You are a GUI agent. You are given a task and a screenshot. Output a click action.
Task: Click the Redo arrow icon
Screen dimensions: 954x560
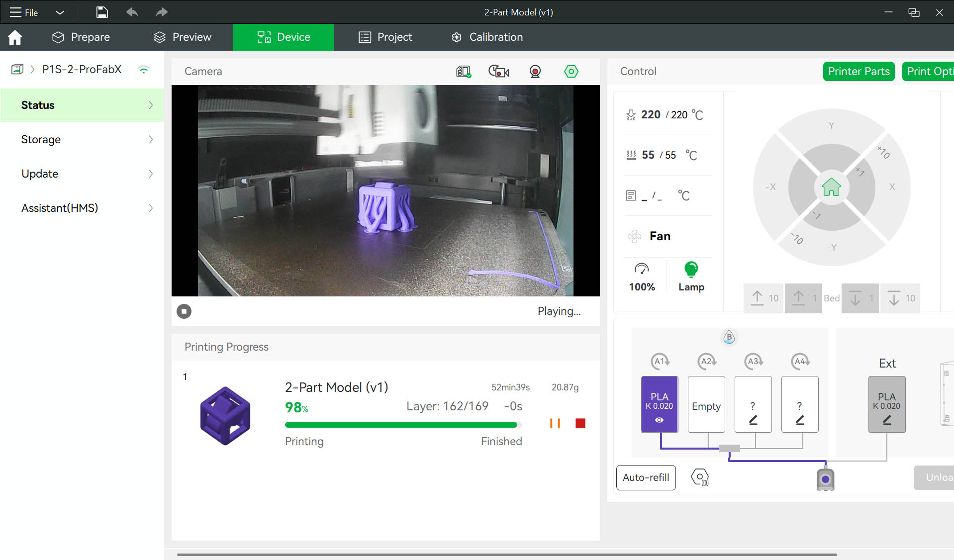[162, 12]
